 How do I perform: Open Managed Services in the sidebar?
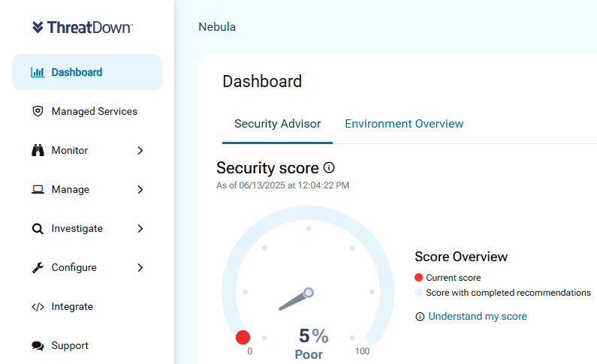pos(87,111)
